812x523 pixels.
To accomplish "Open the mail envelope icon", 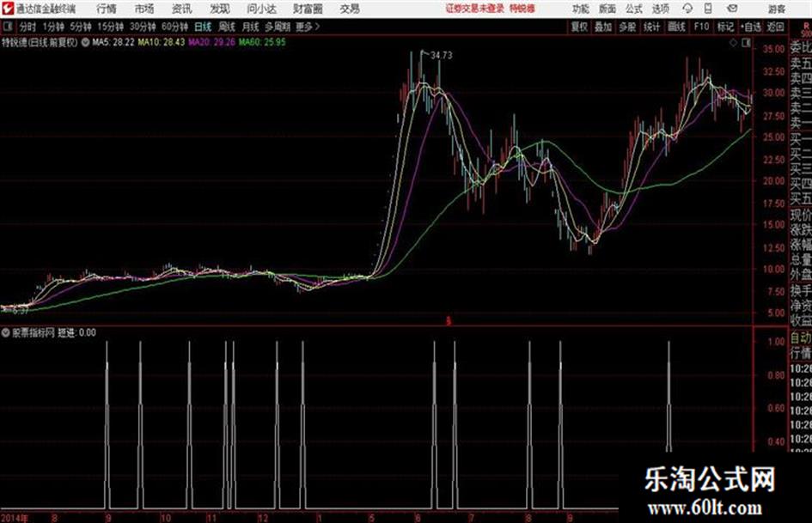I will pos(732,9).
